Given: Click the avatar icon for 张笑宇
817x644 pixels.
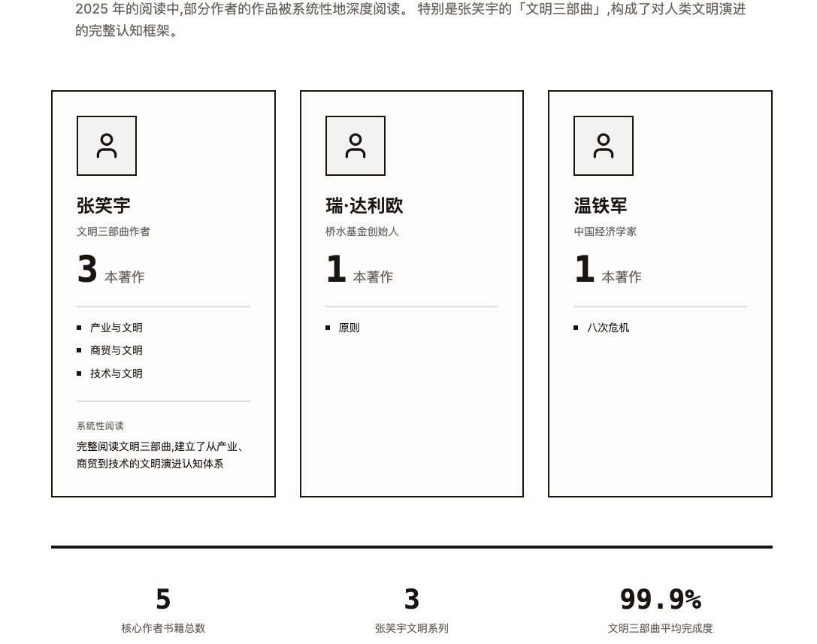Looking at the screenshot, I should coord(107,146).
